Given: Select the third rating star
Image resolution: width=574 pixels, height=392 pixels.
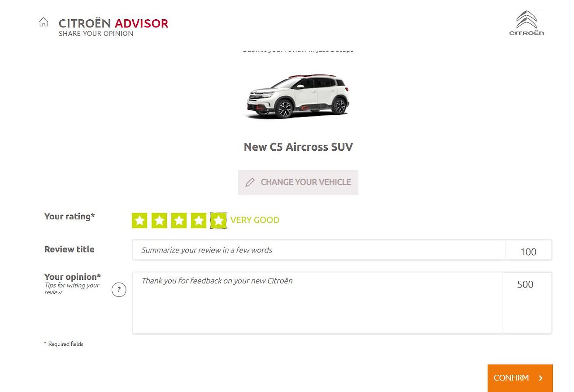Looking at the screenshot, I should 179,220.
